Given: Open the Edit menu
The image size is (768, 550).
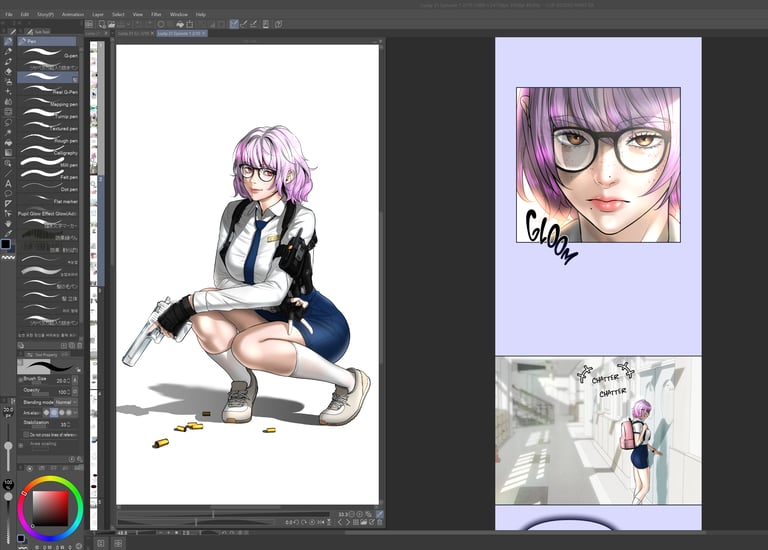Looking at the screenshot, I should point(24,15).
